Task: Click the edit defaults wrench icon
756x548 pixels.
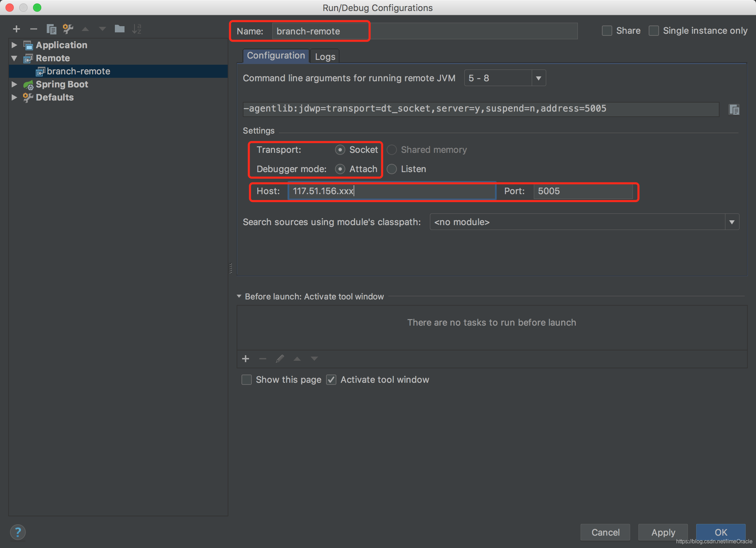Action: click(x=68, y=29)
